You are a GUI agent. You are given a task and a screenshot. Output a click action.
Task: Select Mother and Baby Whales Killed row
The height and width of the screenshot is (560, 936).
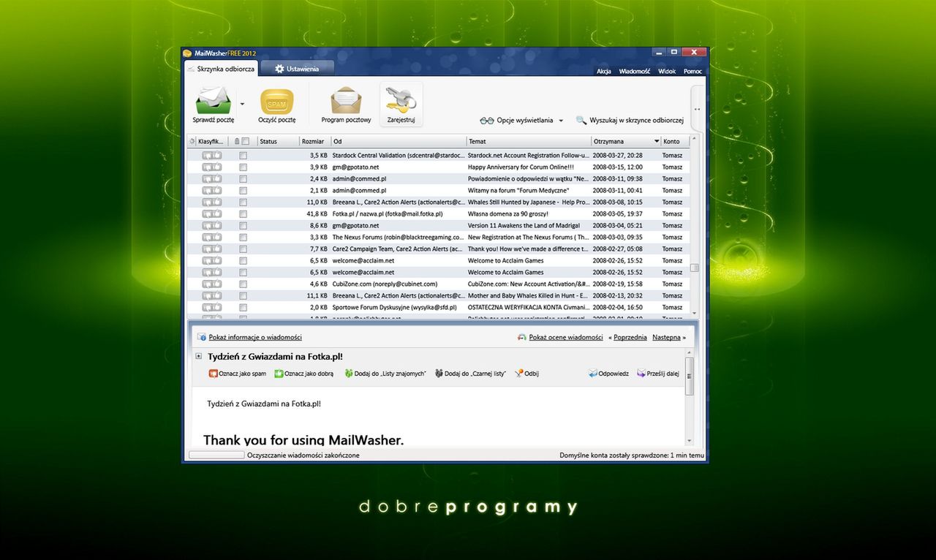pos(438,296)
